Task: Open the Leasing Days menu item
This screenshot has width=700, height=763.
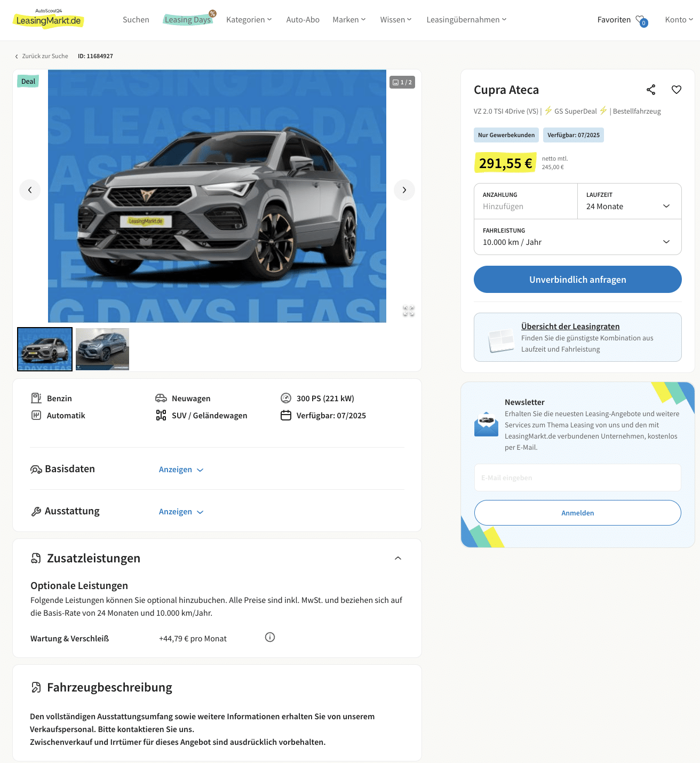Action: [x=189, y=20]
